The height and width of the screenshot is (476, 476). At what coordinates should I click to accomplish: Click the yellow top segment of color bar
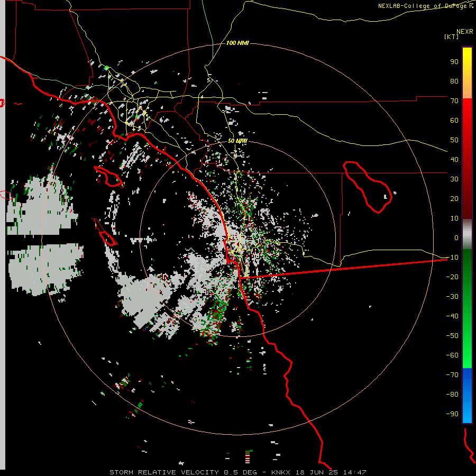click(x=467, y=73)
